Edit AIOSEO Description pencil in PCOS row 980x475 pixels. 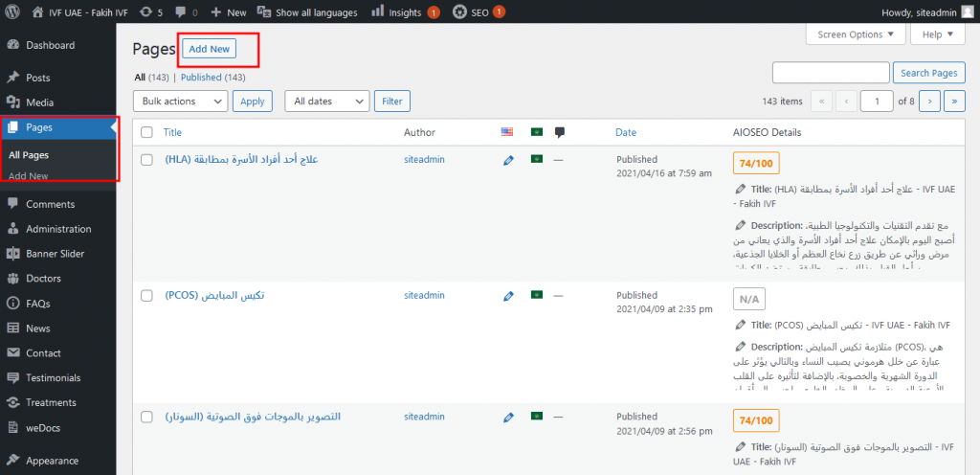pyautogui.click(x=741, y=346)
